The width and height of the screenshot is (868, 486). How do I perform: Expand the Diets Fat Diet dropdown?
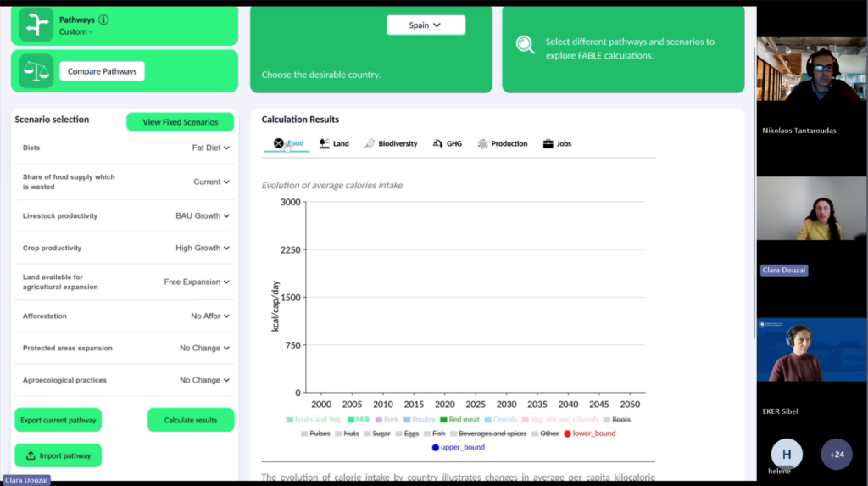(210, 148)
